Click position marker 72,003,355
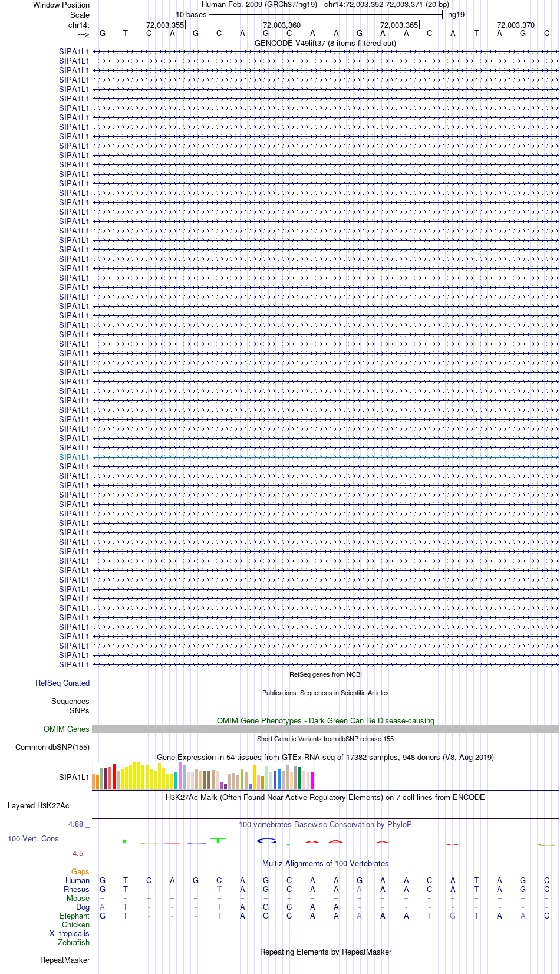Viewport: 560px width, 974px height. pyautogui.click(x=165, y=25)
